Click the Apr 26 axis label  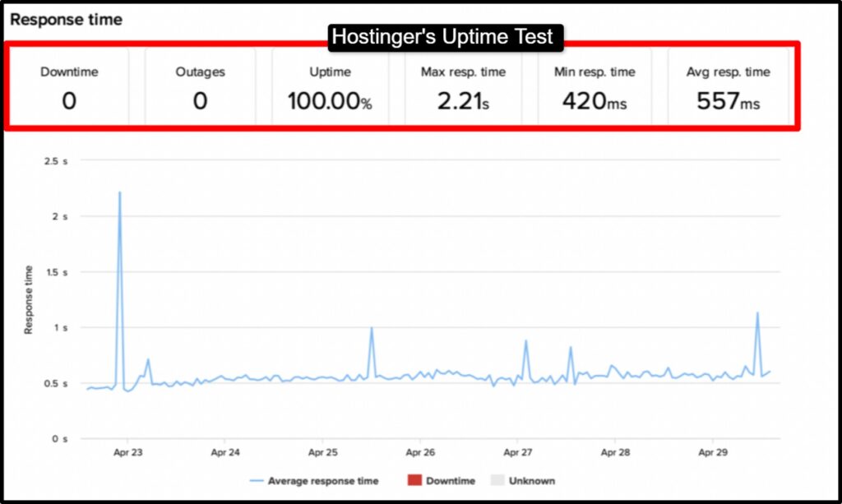tap(420, 452)
